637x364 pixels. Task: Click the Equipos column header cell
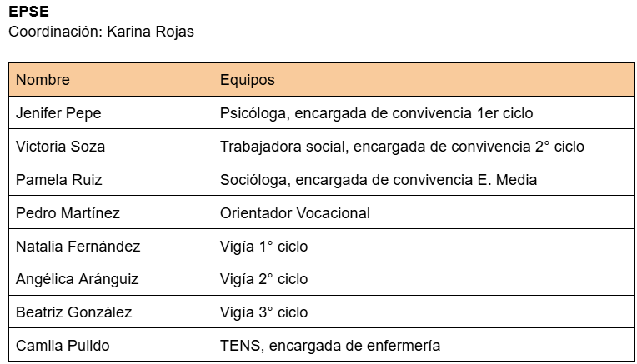click(247, 80)
